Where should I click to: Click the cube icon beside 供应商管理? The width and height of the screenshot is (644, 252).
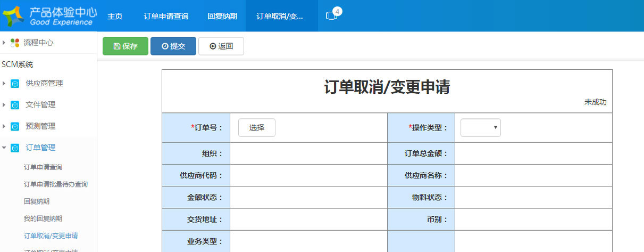click(15, 84)
